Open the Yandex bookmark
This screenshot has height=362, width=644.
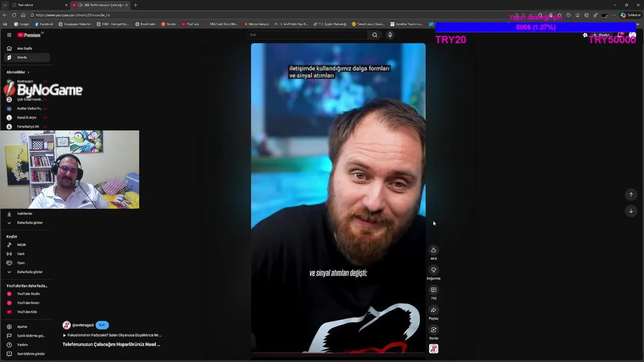click(169, 24)
